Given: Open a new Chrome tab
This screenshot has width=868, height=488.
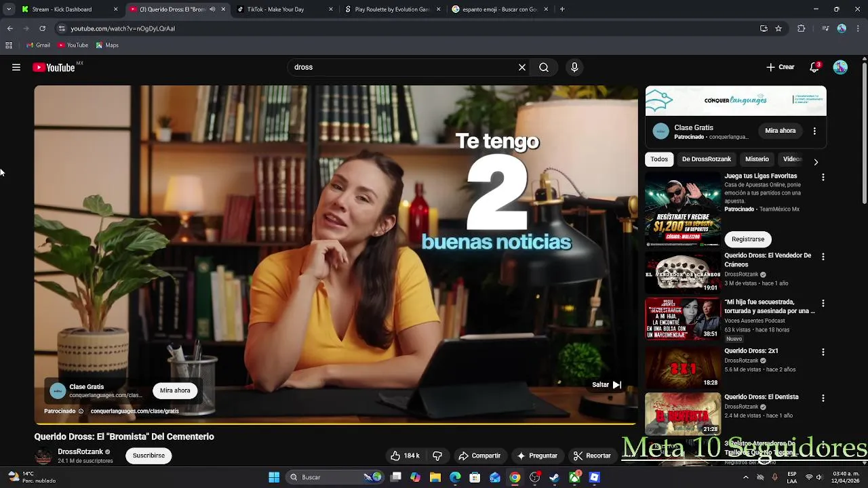Looking at the screenshot, I should 562,9.
